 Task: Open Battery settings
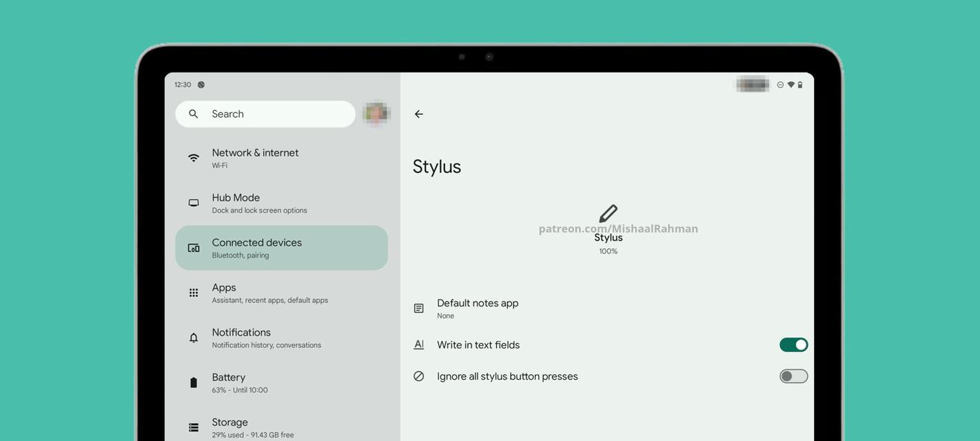coord(281,382)
